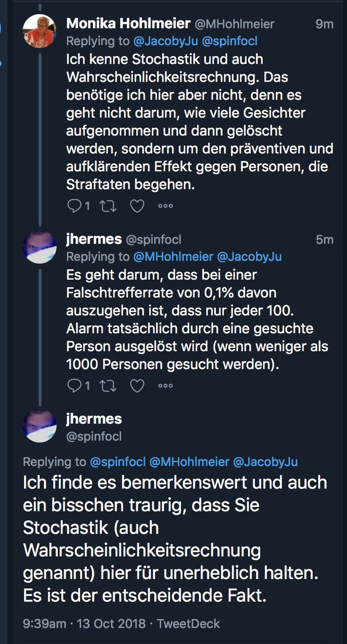The width and height of the screenshot is (347, 644).
Task: Like Monika Hohlmeier's tweet
Action: pyautogui.click(x=138, y=207)
